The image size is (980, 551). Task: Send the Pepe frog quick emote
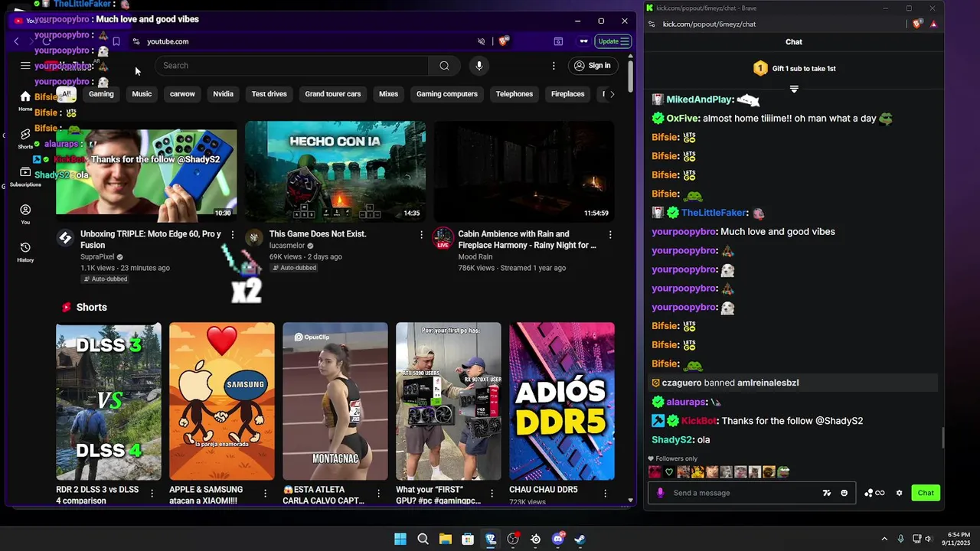pyautogui.click(x=783, y=472)
